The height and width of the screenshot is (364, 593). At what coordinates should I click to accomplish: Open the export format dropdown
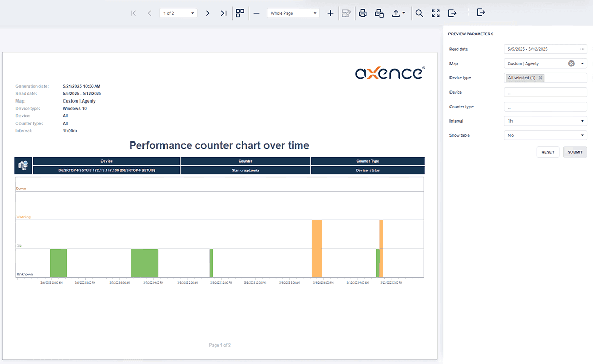click(x=399, y=13)
